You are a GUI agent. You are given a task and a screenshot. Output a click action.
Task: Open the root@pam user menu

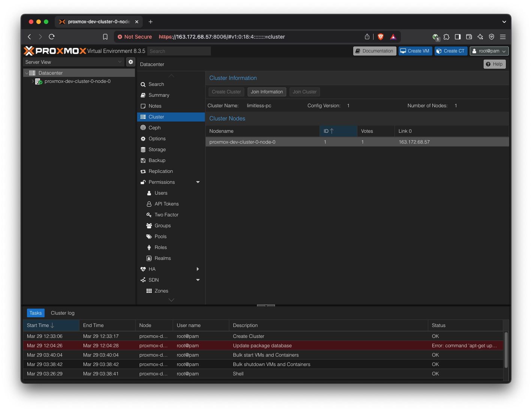pyautogui.click(x=489, y=51)
